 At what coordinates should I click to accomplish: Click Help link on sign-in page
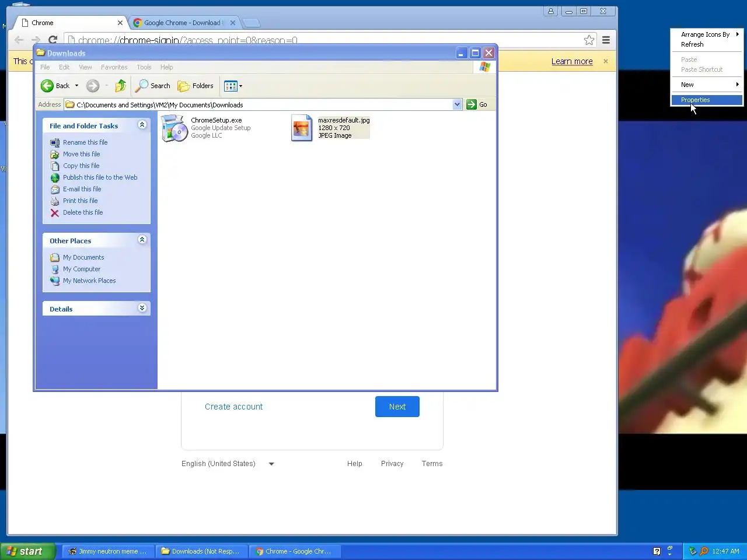pyautogui.click(x=354, y=464)
